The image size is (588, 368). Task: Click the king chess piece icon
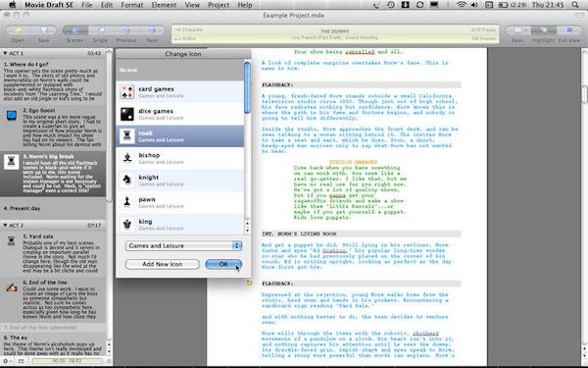(x=127, y=224)
